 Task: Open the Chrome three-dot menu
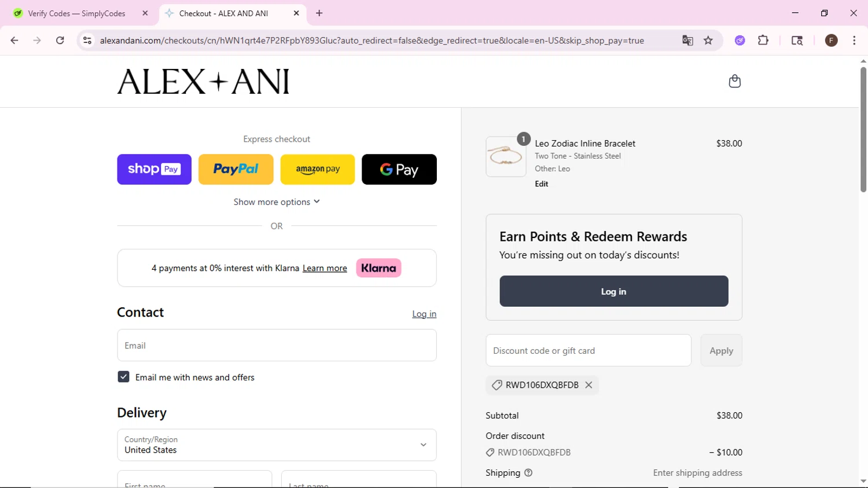(854, 41)
